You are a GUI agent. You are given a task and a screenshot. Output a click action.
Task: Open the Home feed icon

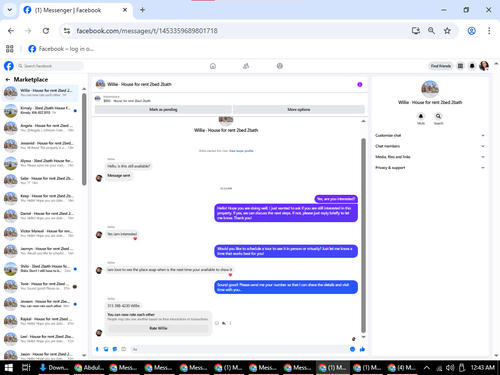pos(213,66)
